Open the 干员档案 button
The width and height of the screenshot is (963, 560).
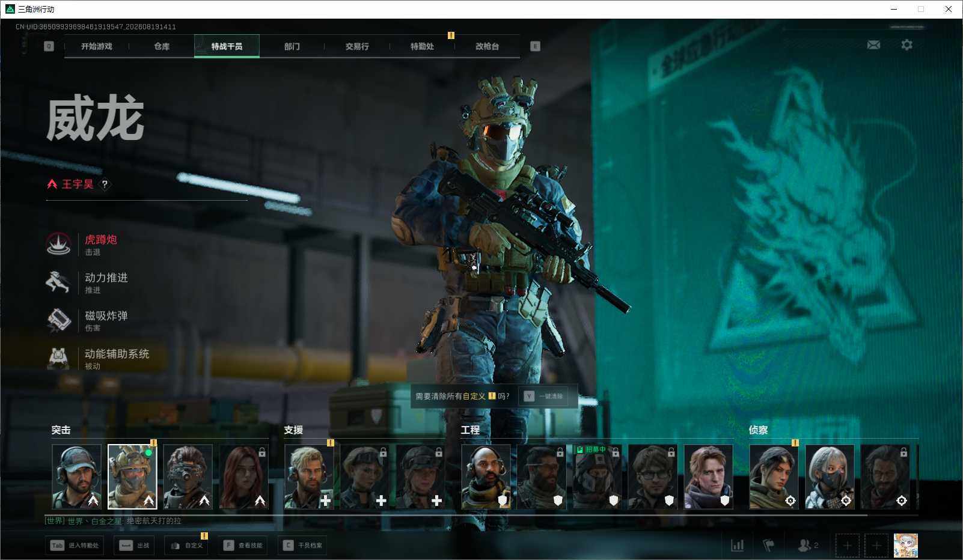(x=302, y=545)
